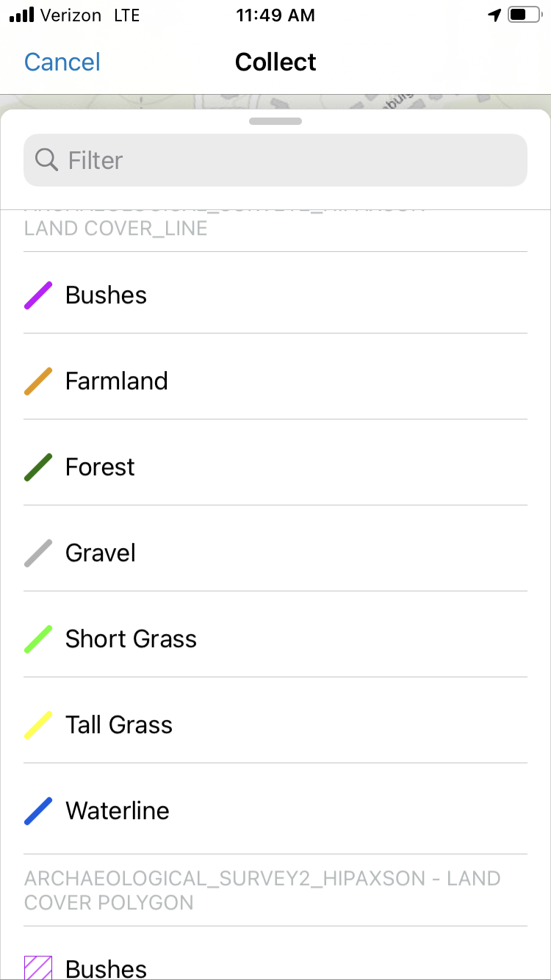Tap the gray Gravel line symbol
This screenshot has width=551, height=980.
pyautogui.click(x=38, y=553)
